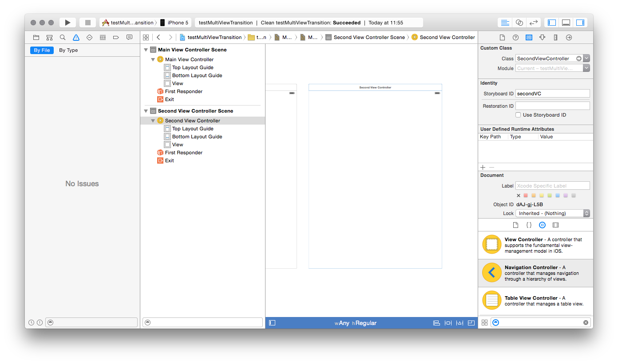Viewport: 618px width, 364px height.
Task: Click the Stop button in toolbar
Action: [x=88, y=23]
